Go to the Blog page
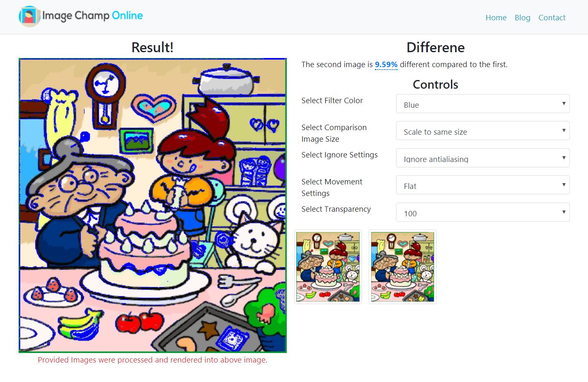The width and height of the screenshot is (588, 382). (x=522, y=17)
